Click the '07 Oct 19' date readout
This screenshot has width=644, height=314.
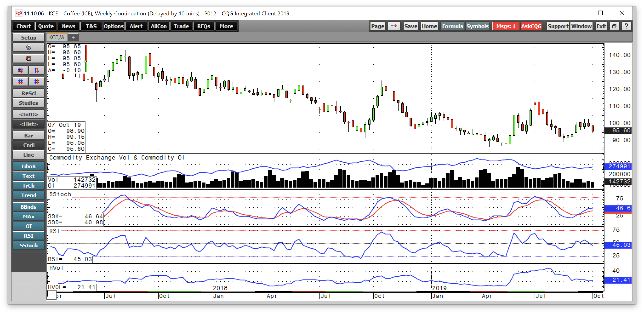[x=65, y=125]
